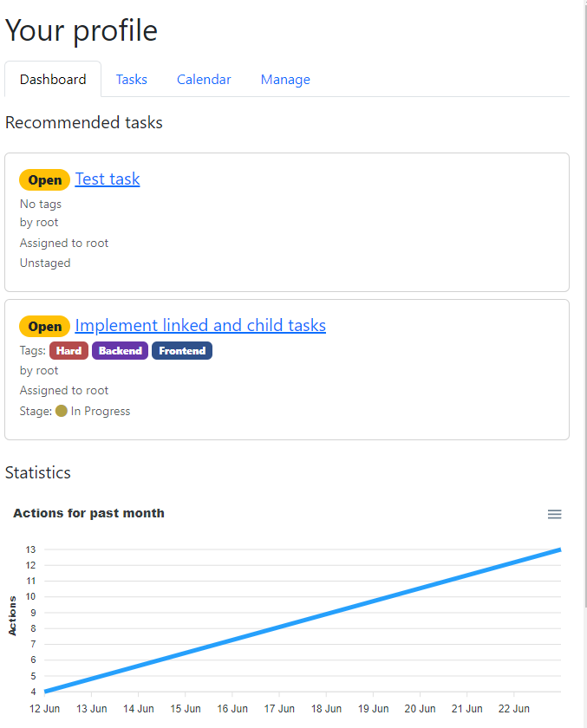The image size is (587, 728).
Task: Click the Your profile heading
Action: (82, 31)
